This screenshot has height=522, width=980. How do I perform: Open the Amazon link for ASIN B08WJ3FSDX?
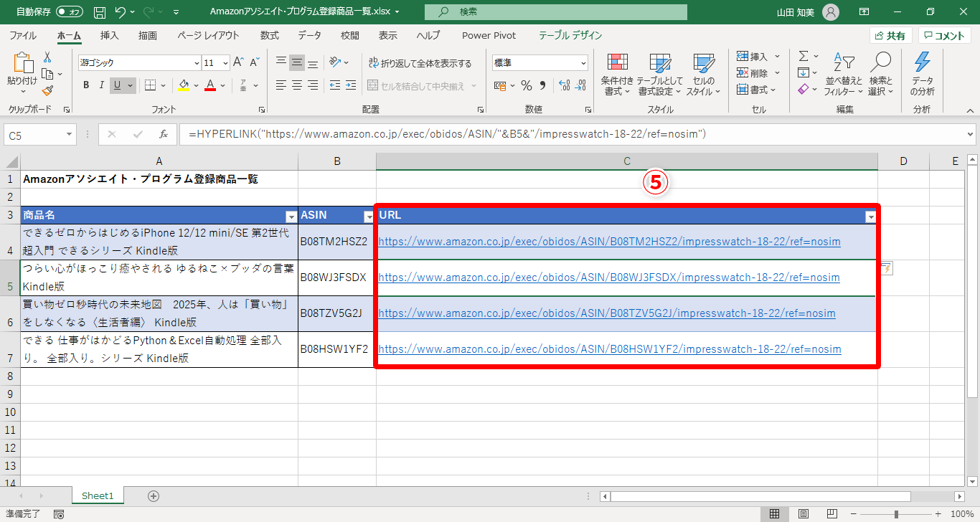(x=608, y=277)
